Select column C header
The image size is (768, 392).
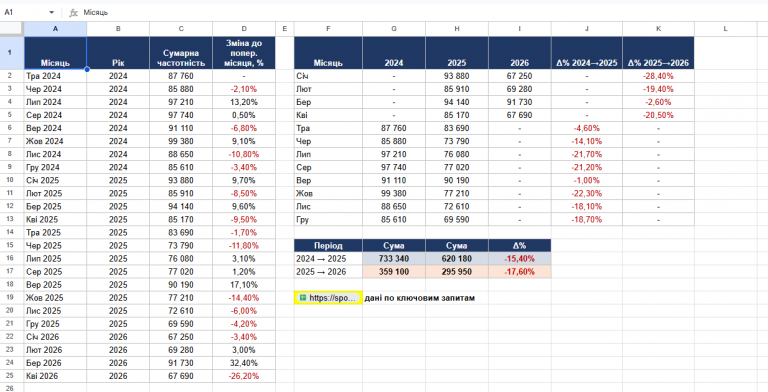(181, 29)
